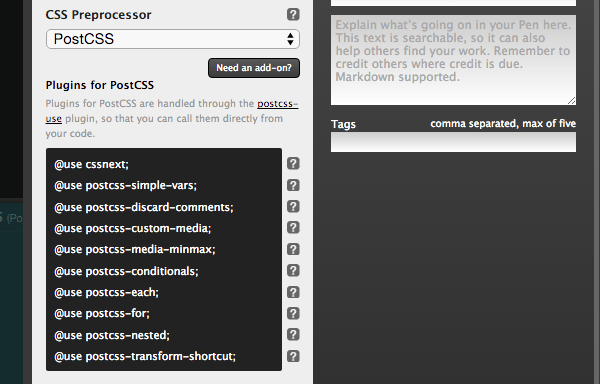
Task: Show help for postcss-custom-media
Action: pos(293,228)
